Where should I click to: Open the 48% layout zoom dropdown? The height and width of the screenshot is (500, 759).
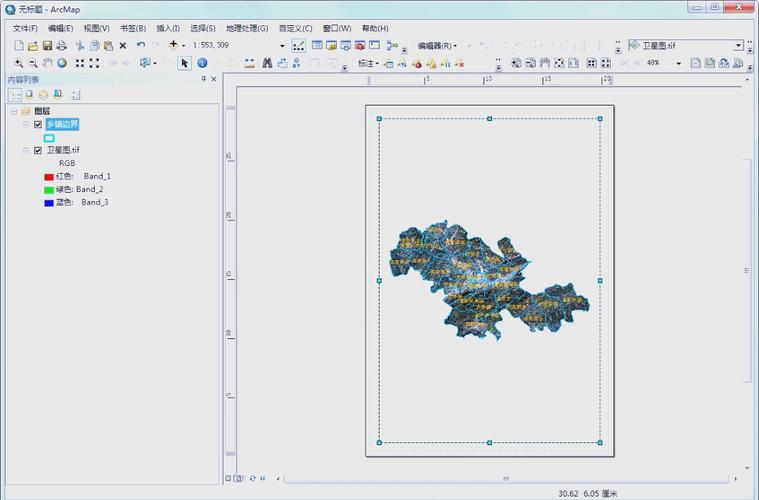(678, 63)
